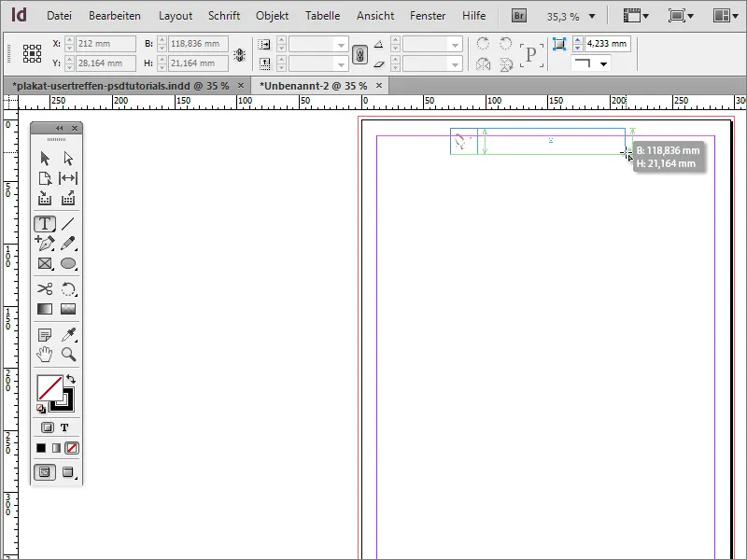Select the Type tool

(x=45, y=223)
